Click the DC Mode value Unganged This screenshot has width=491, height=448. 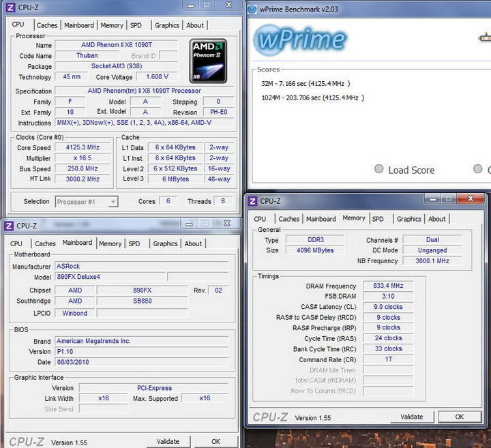tap(432, 250)
